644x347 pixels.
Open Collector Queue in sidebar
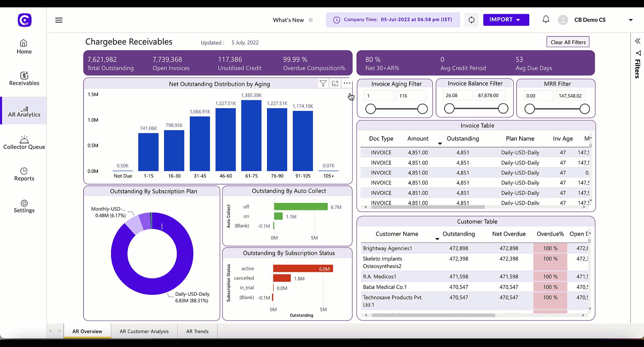[24, 143]
